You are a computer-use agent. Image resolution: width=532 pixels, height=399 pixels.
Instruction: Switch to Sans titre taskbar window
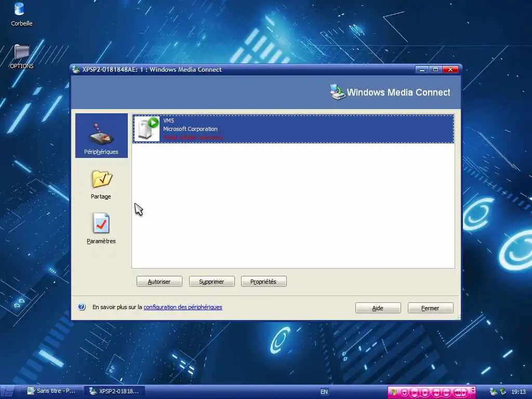click(x=52, y=391)
